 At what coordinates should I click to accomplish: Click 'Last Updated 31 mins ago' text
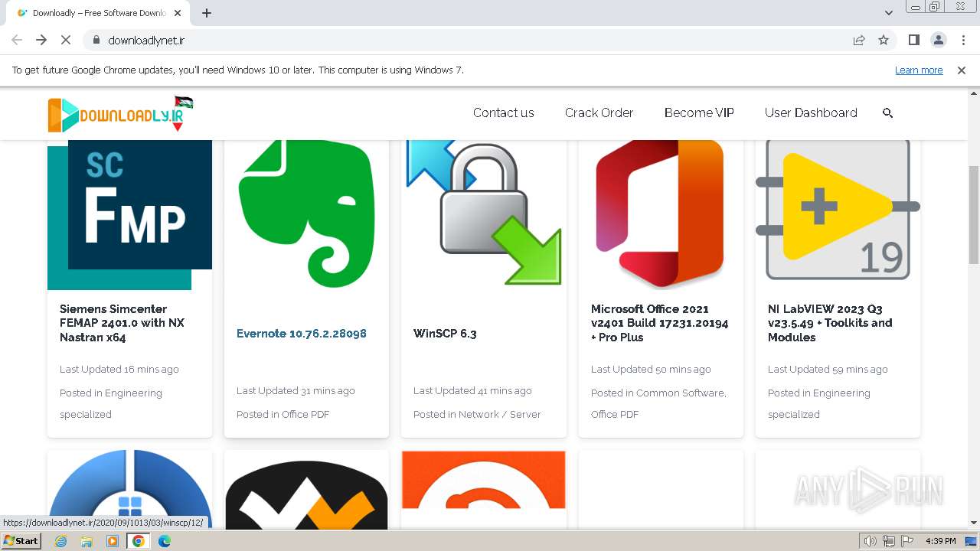tap(296, 390)
